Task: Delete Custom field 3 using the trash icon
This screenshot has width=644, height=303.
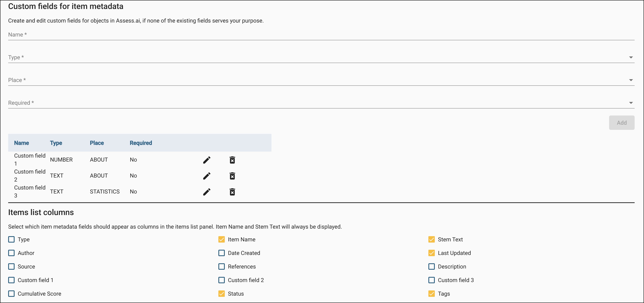Action: click(x=232, y=192)
